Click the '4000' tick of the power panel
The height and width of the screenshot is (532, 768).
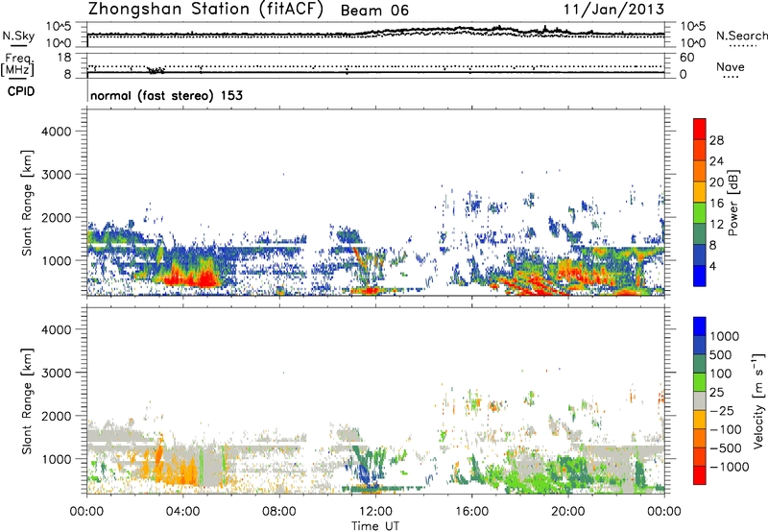pyautogui.click(x=57, y=132)
